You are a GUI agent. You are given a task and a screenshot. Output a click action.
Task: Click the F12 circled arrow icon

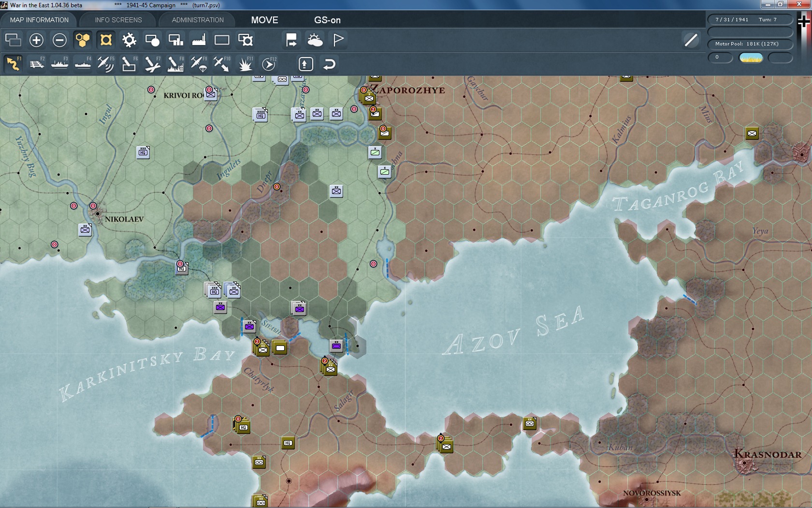(x=269, y=64)
